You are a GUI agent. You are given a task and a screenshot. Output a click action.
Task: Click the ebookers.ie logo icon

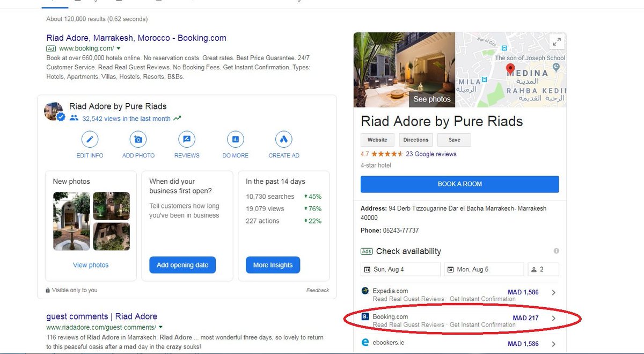click(365, 342)
